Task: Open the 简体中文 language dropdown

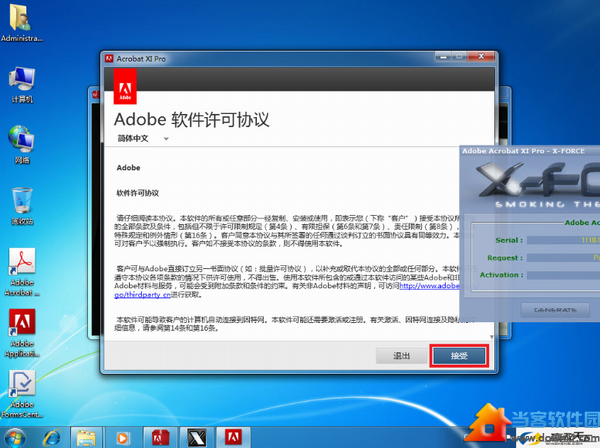Action: [x=143, y=138]
